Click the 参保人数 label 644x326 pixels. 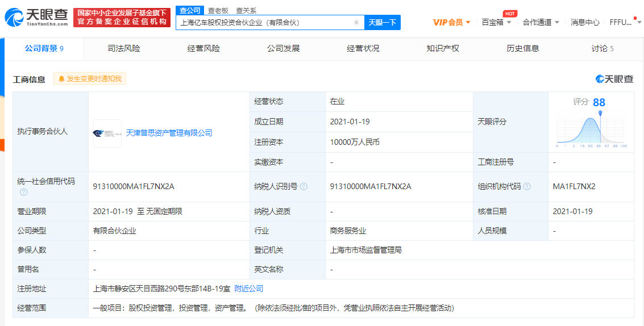(x=32, y=250)
